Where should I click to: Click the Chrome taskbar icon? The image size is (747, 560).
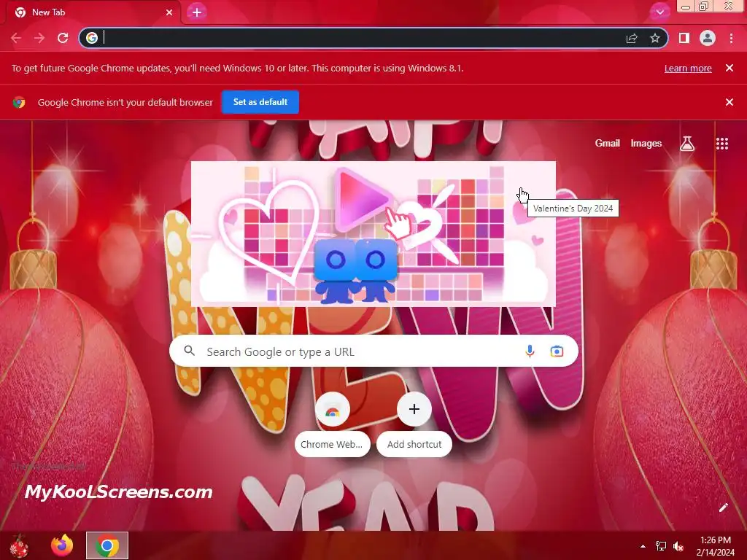tap(107, 545)
